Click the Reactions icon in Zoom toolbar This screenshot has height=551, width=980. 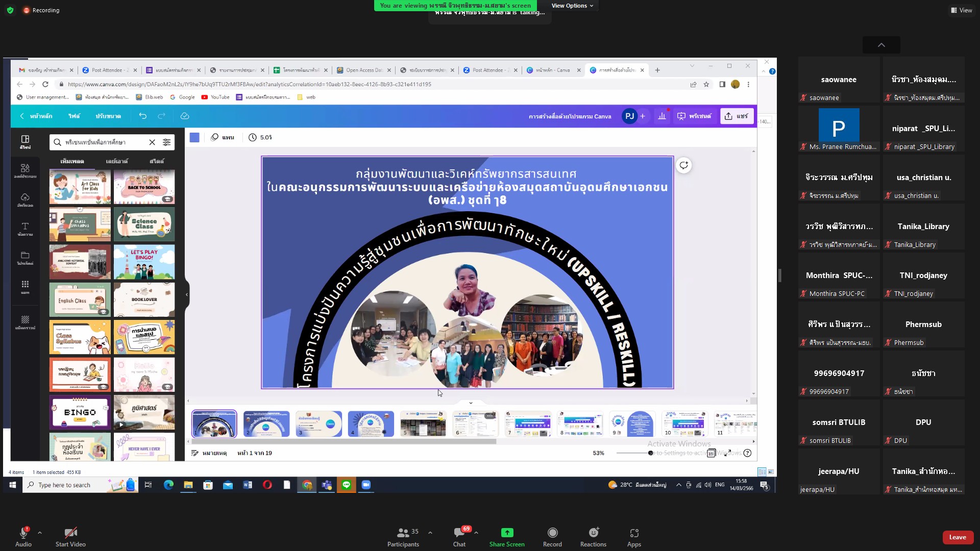click(593, 533)
